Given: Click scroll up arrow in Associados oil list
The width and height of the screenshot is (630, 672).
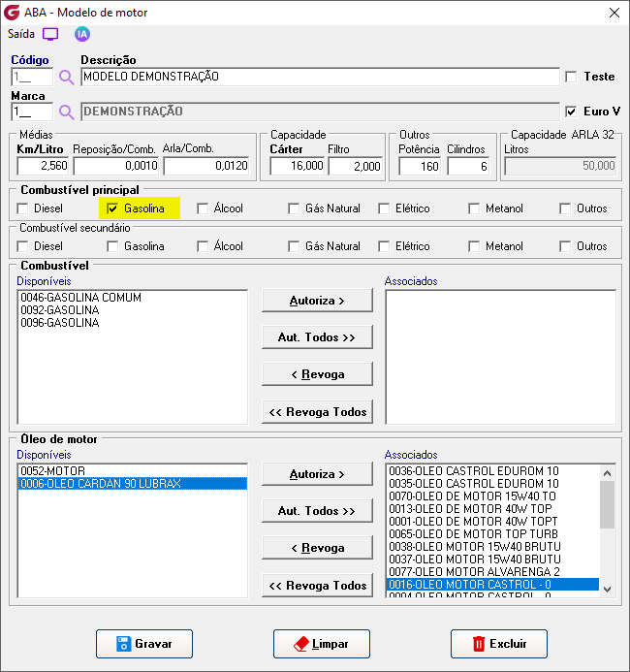Looking at the screenshot, I should tap(607, 473).
